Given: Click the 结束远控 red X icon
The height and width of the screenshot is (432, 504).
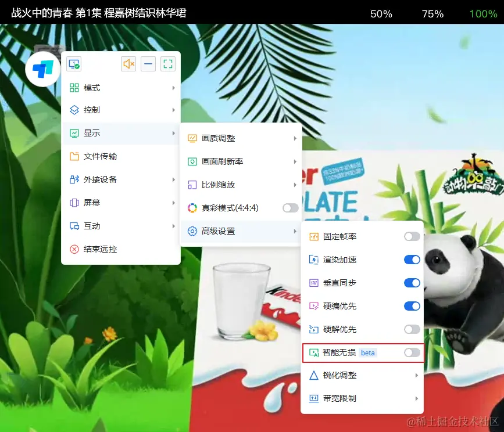Looking at the screenshot, I should [x=74, y=249].
